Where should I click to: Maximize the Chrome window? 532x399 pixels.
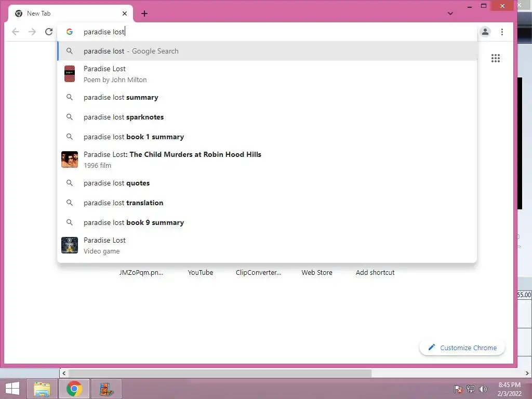[484, 6]
